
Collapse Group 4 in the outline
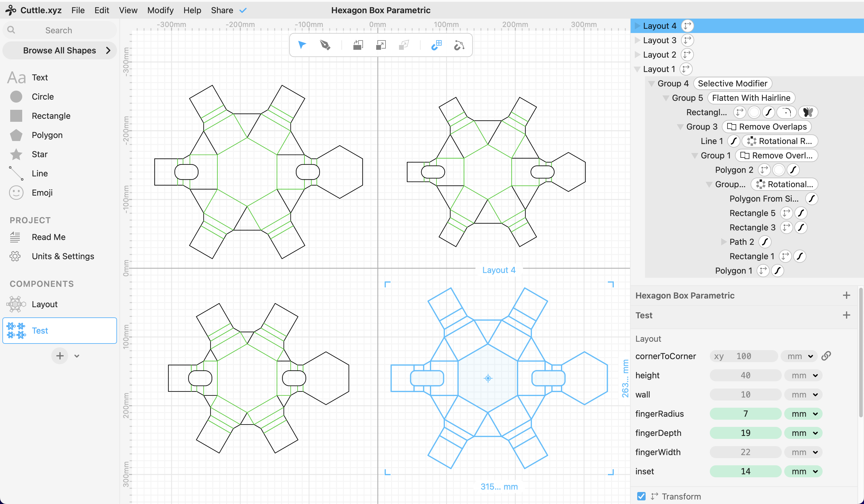651,83
